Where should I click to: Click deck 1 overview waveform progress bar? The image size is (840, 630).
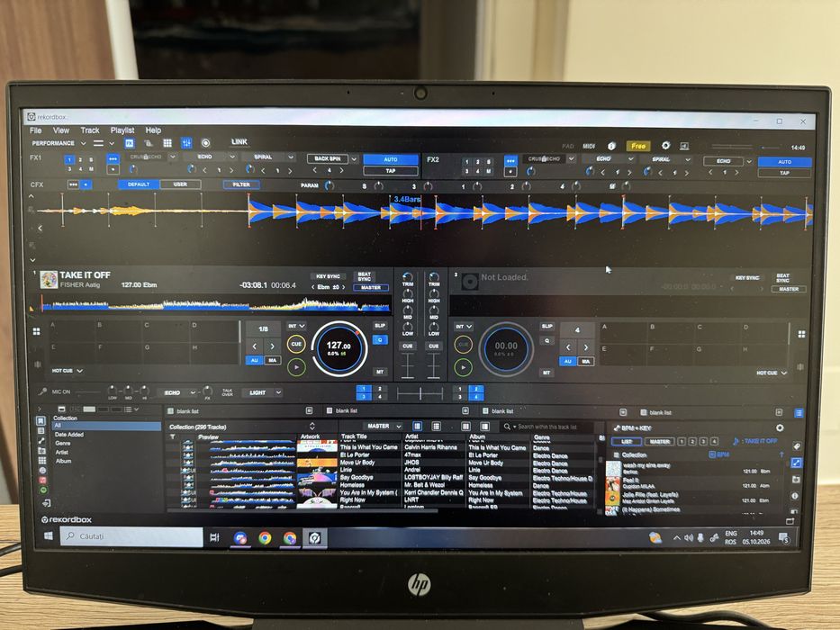point(215,304)
